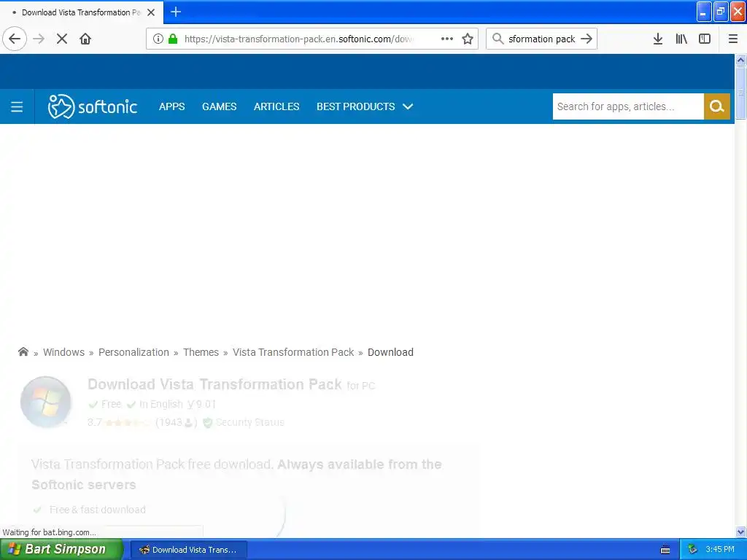
Task: Click the Download breadcrumb text
Action: point(390,352)
